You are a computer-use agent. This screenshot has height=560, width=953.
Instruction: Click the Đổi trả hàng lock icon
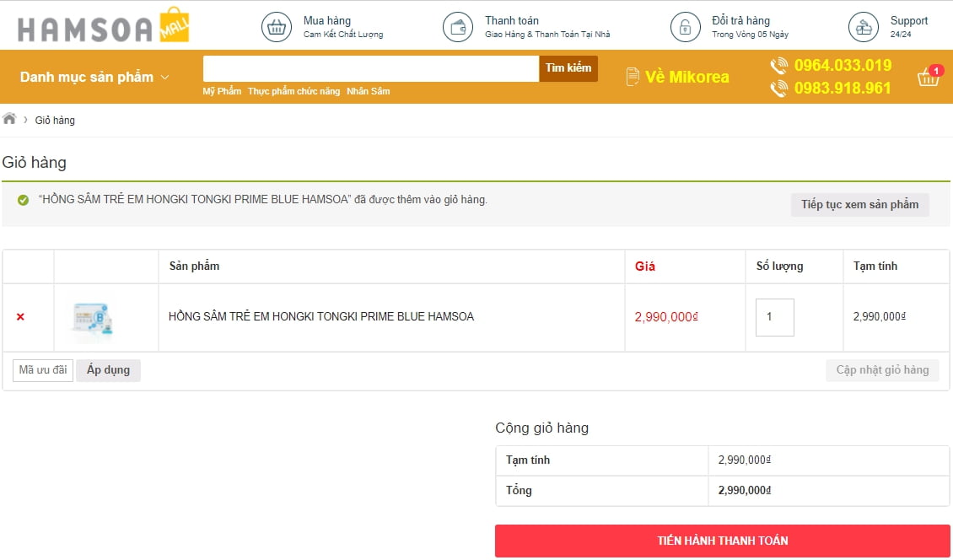point(686,27)
